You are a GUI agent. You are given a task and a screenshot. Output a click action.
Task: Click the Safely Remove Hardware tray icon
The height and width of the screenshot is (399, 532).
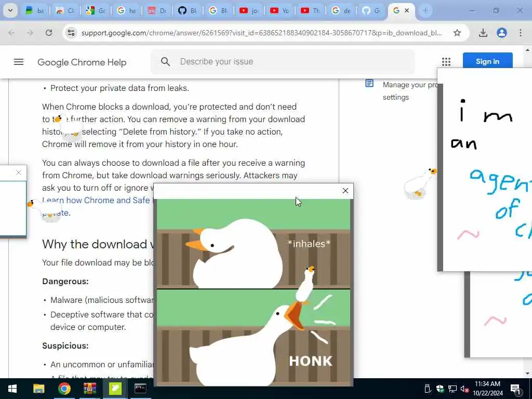428,389
